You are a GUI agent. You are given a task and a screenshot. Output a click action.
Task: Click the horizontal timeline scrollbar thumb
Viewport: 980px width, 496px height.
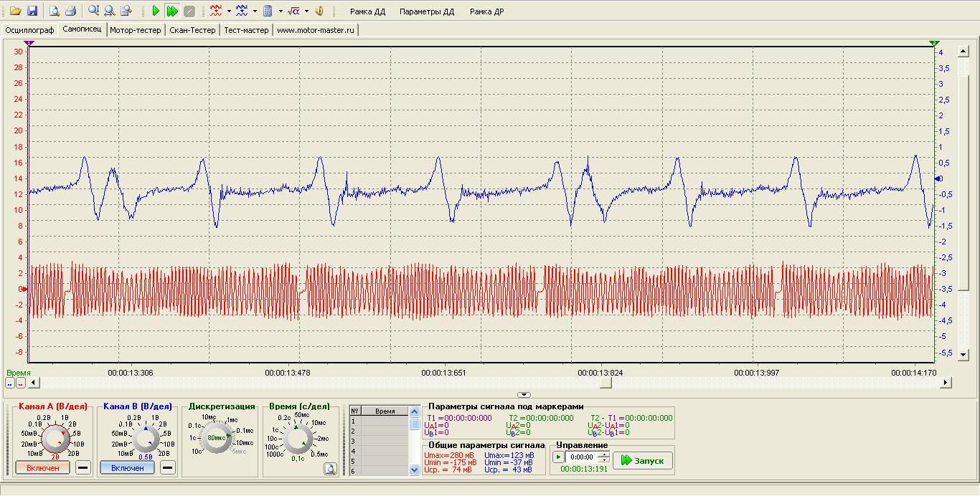tap(606, 383)
